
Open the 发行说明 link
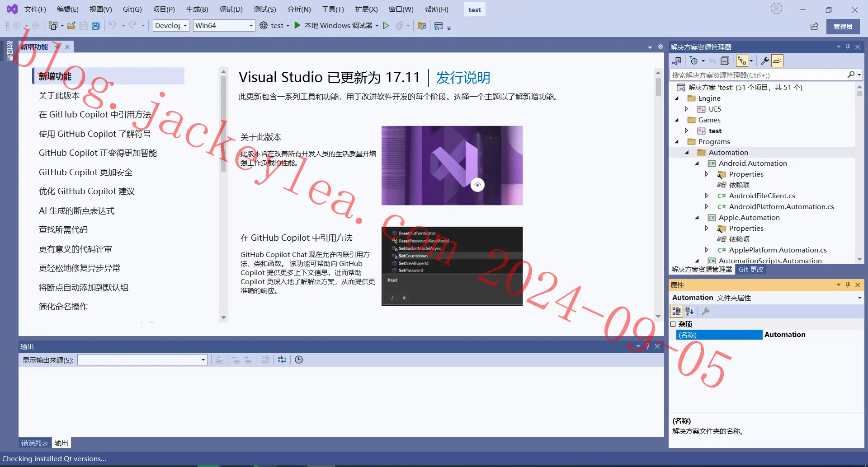463,78
